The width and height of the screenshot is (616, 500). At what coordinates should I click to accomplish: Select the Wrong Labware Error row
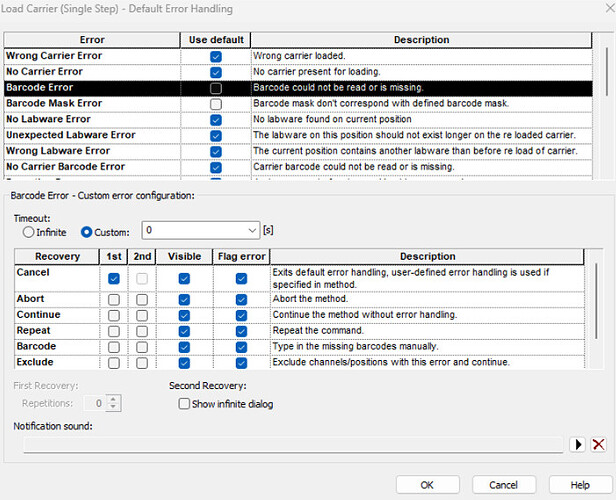298,151
